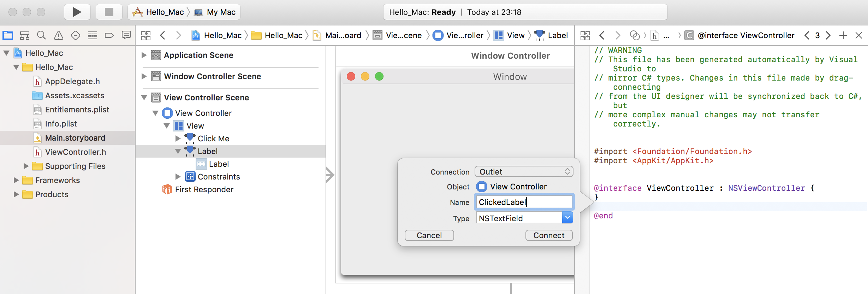Show next counterpart in assistant editor

[828, 35]
